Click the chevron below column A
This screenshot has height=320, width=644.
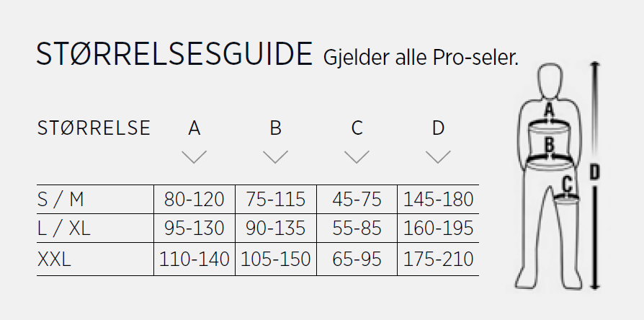tap(194, 157)
